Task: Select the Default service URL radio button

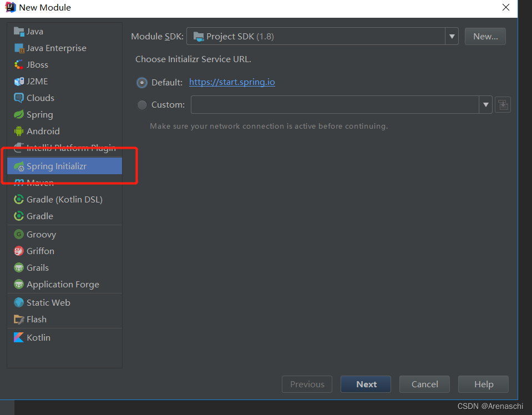Action: point(142,83)
